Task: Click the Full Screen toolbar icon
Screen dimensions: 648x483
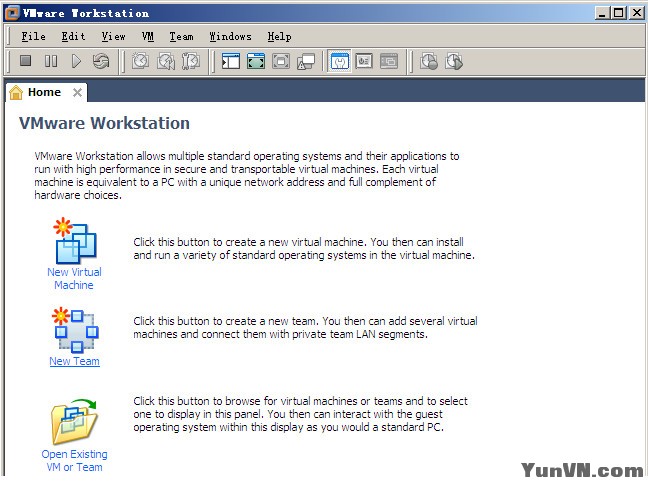Action: pos(281,61)
